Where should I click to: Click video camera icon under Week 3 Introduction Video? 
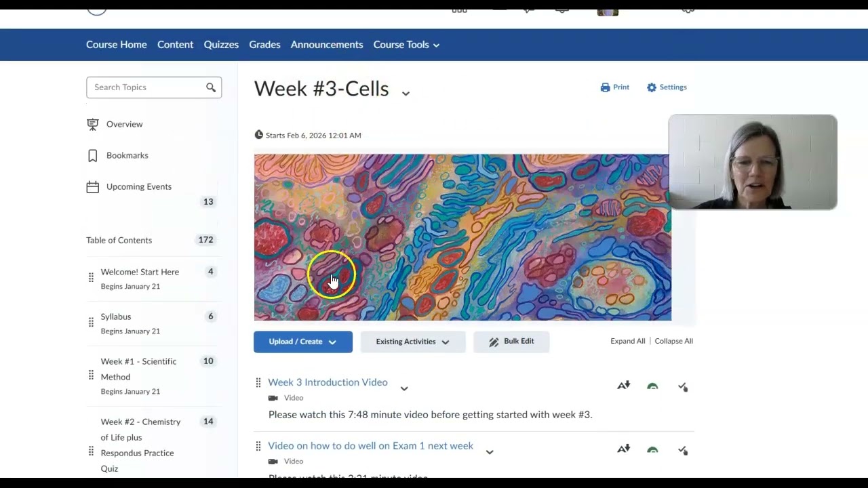[x=273, y=398]
